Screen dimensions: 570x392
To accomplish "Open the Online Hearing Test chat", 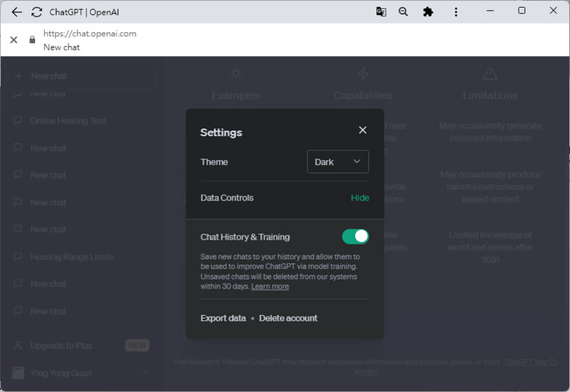I will tap(69, 121).
